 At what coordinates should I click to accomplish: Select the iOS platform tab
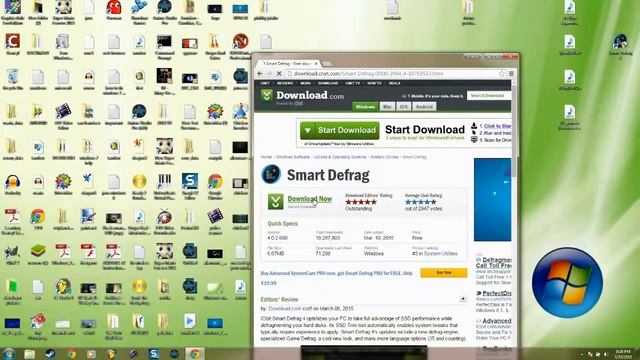(x=403, y=107)
